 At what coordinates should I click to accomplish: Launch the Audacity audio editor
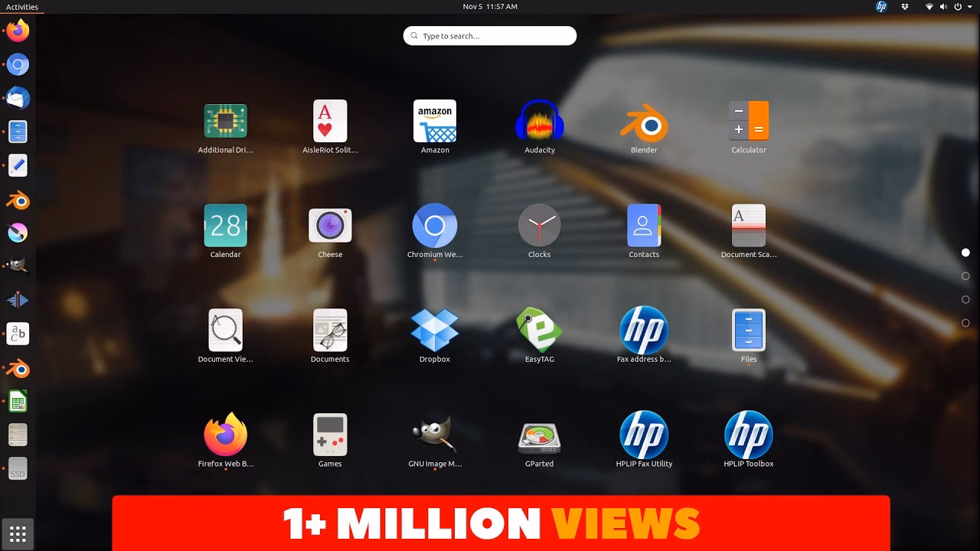tap(540, 122)
